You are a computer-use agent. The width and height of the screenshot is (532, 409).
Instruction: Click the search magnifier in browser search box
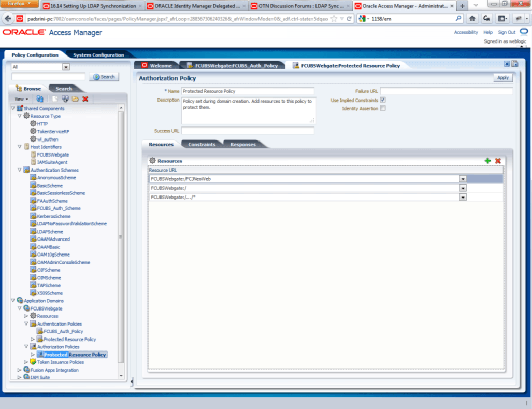[x=458, y=18]
